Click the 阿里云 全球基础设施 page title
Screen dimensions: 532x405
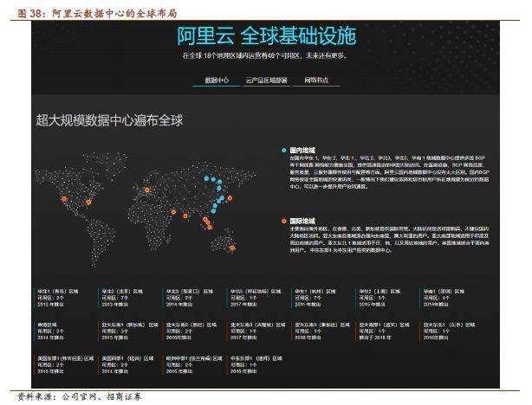(x=266, y=36)
